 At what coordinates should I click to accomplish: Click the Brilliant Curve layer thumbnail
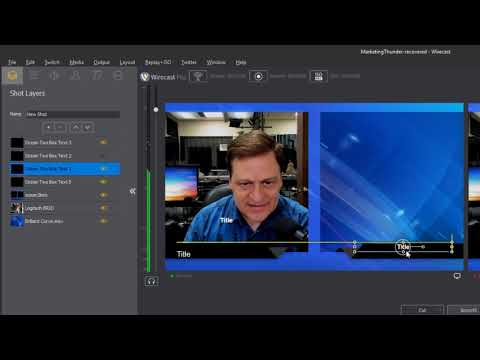[x=17, y=221]
